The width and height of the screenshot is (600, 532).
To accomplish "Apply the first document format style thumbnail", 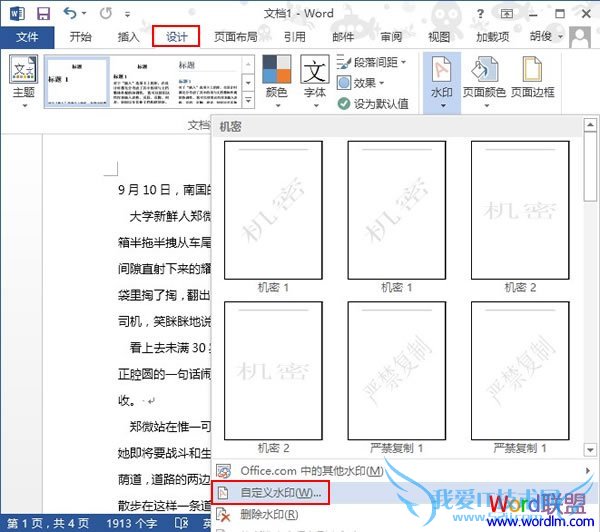I will click(x=77, y=81).
